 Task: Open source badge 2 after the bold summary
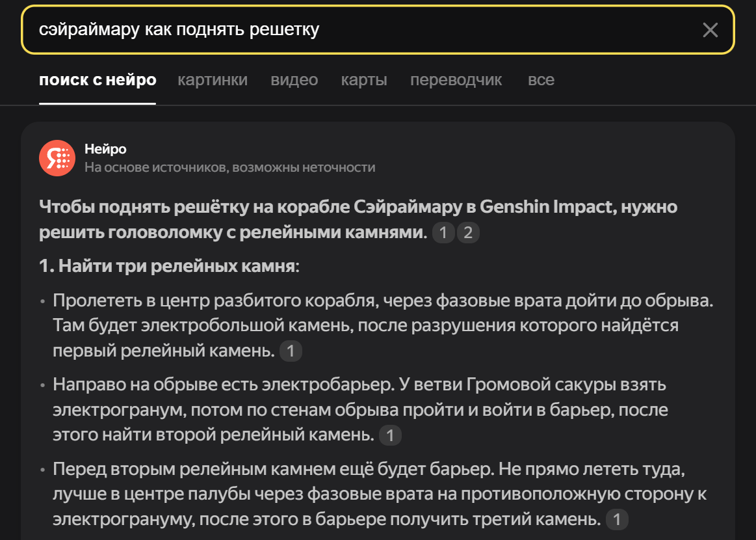[x=467, y=233]
